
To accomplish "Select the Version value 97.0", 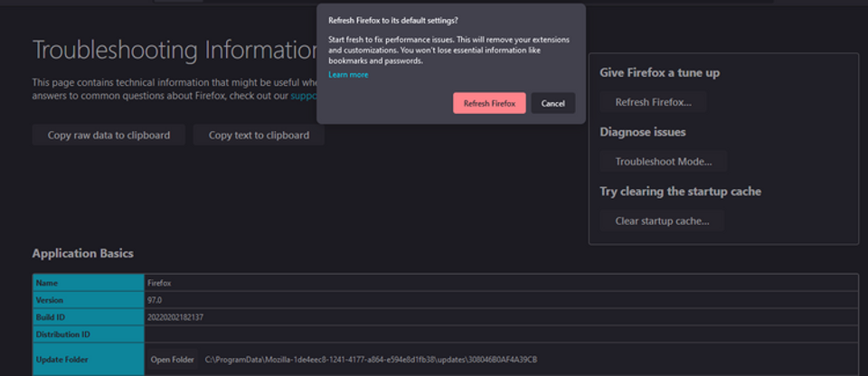I will coord(155,300).
